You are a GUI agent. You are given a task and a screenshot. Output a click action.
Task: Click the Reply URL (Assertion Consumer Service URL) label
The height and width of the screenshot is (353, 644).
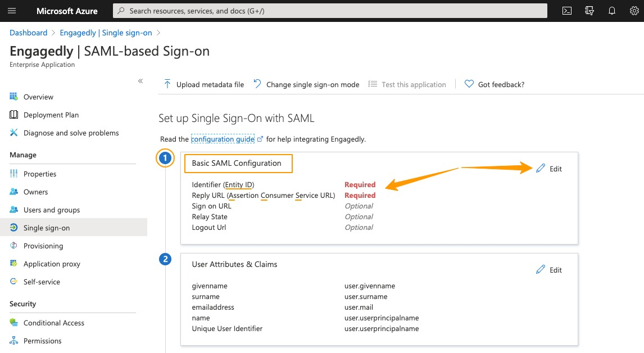(263, 196)
